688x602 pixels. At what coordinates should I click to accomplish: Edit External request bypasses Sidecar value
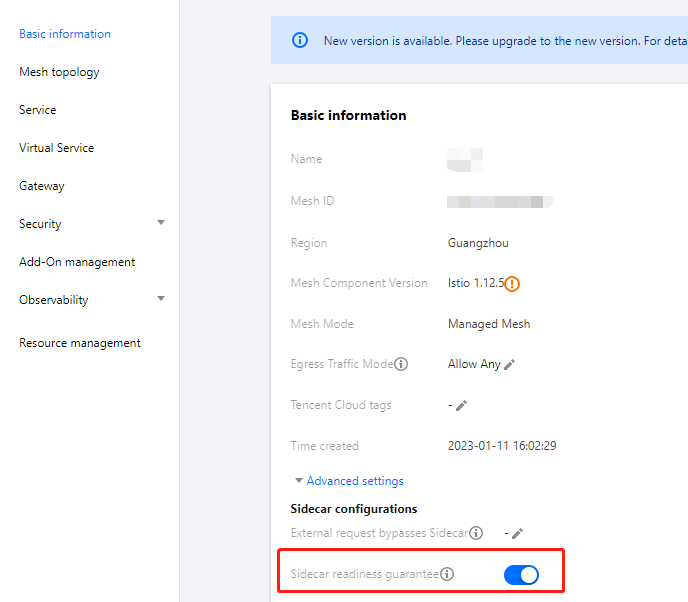[517, 534]
